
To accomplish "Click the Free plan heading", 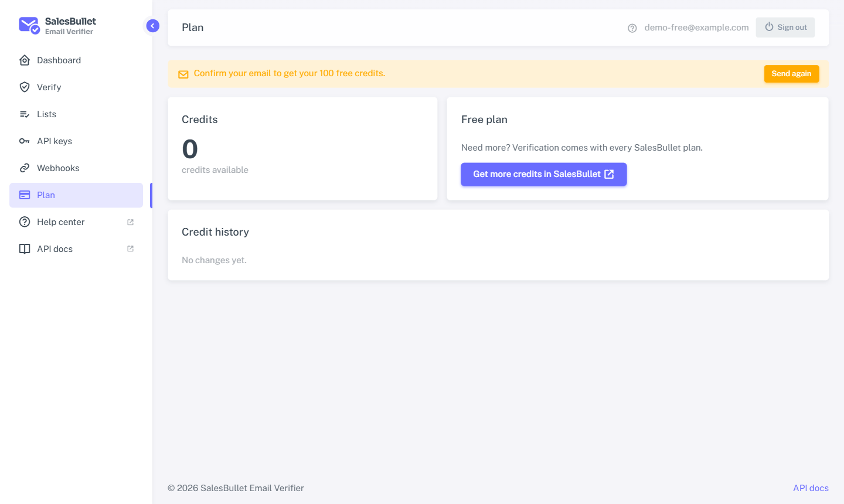I will click(484, 120).
